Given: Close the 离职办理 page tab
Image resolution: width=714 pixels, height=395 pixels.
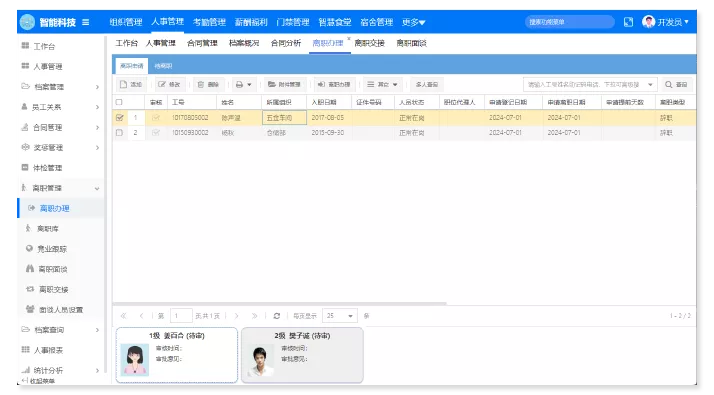Looking at the screenshot, I should 349,38.
